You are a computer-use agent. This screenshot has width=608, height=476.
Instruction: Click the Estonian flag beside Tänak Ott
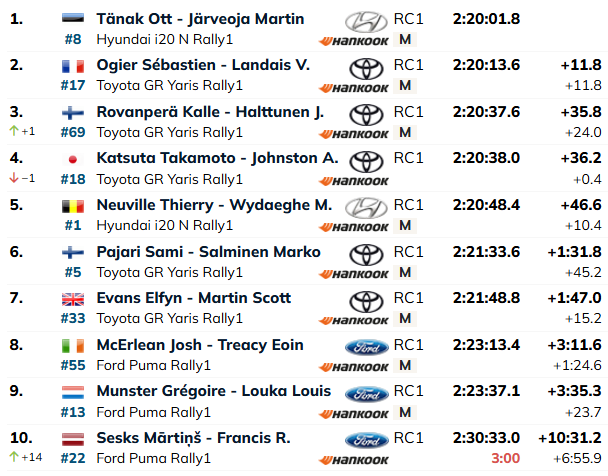point(73,18)
